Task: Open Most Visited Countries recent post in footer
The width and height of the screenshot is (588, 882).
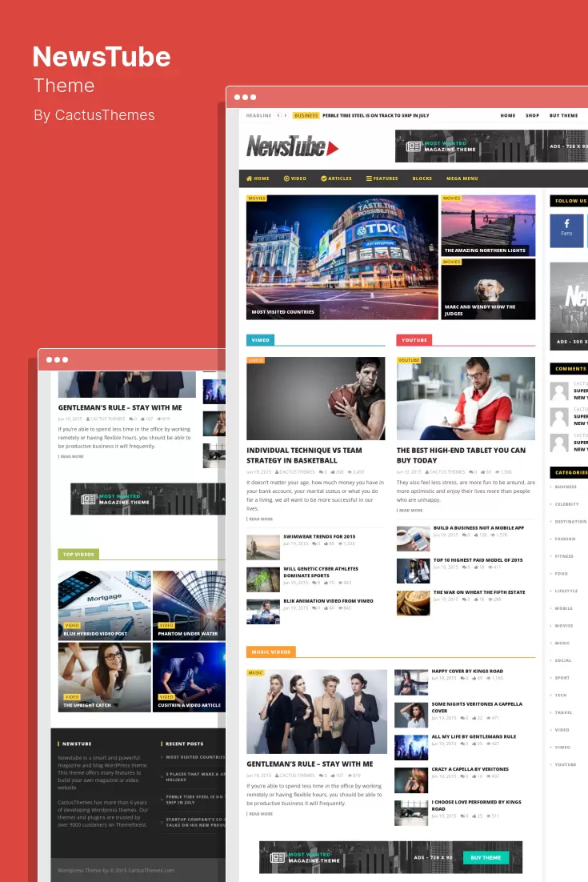Action: coord(194,757)
